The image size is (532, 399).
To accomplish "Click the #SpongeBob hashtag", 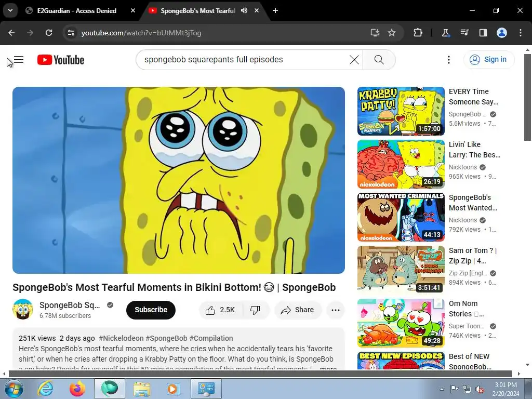I will 166,338.
